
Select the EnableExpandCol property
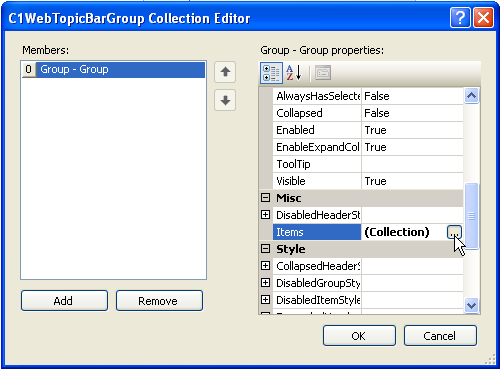click(317, 147)
